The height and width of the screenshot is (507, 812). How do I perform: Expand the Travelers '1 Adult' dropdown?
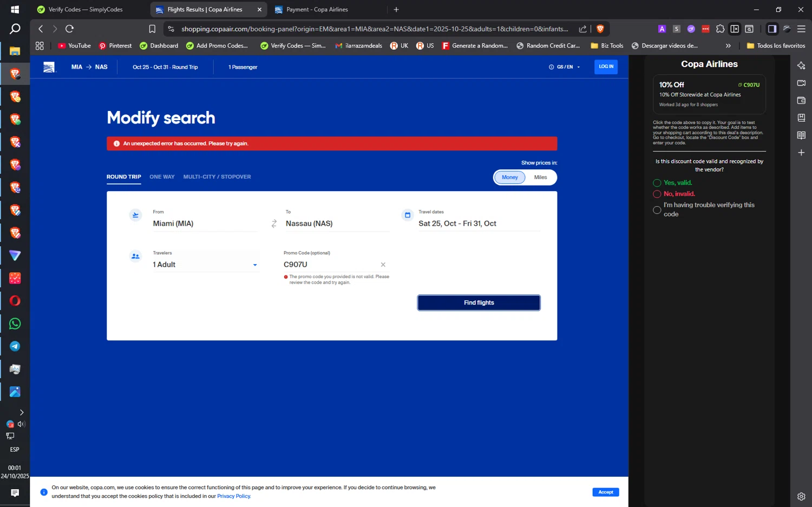pos(205,265)
